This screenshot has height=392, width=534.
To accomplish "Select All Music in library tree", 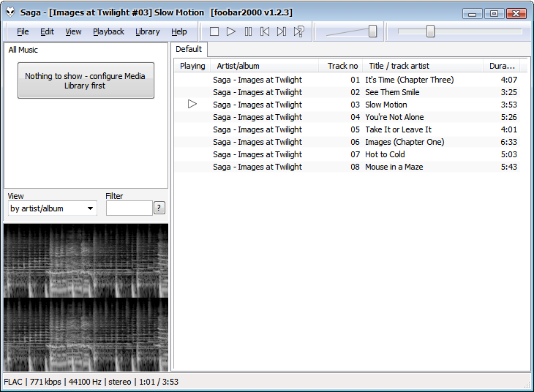I will pos(23,50).
